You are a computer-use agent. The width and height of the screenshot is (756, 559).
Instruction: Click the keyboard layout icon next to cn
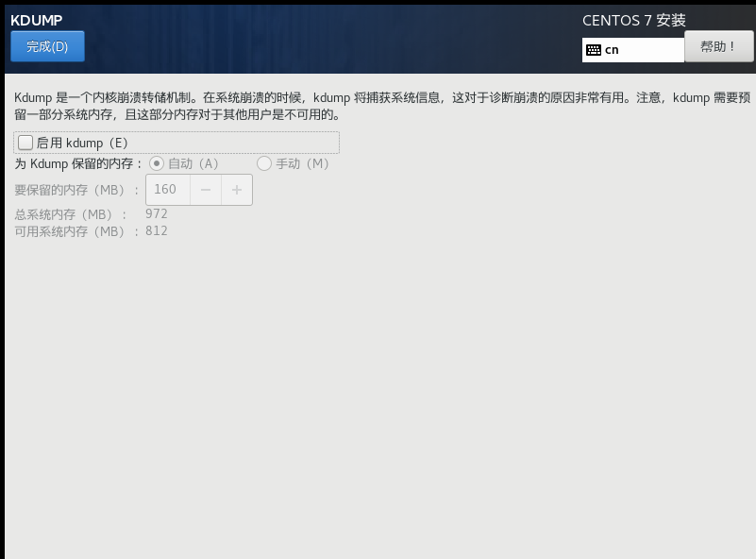[x=594, y=50]
